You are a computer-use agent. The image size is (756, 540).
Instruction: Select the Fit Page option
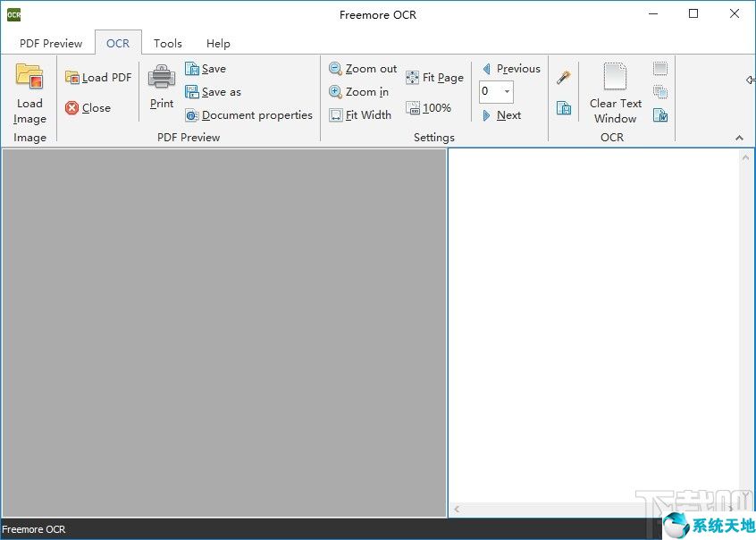click(x=434, y=78)
